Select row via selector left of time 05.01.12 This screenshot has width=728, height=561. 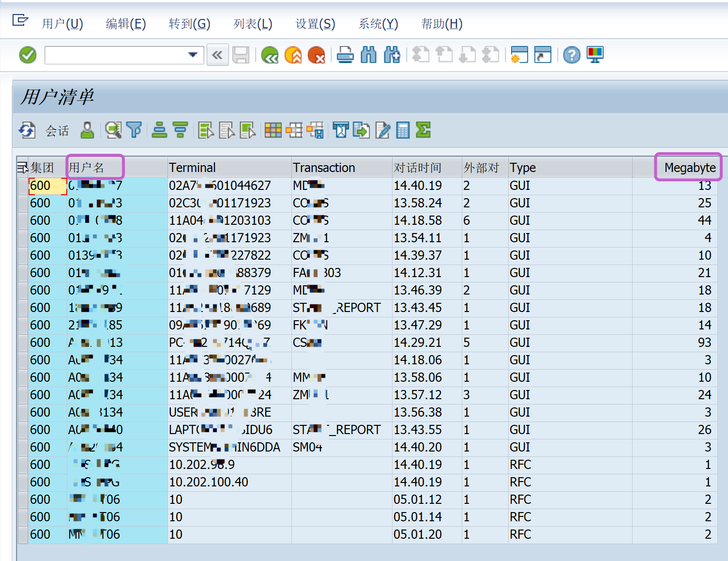click(23, 499)
